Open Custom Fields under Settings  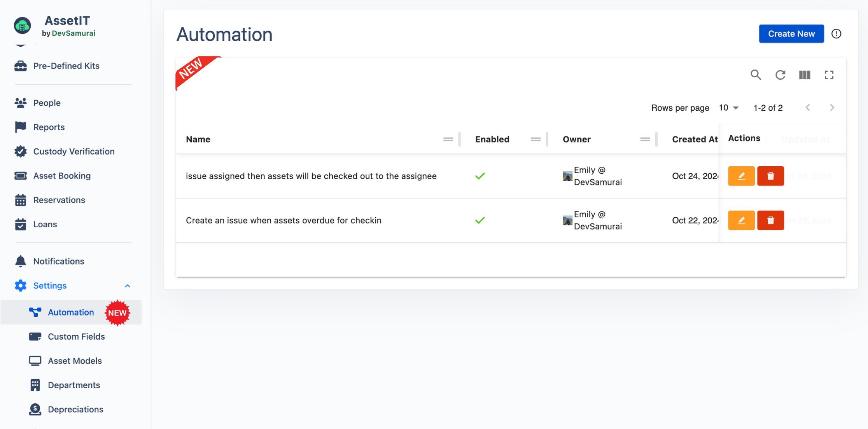click(76, 337)
